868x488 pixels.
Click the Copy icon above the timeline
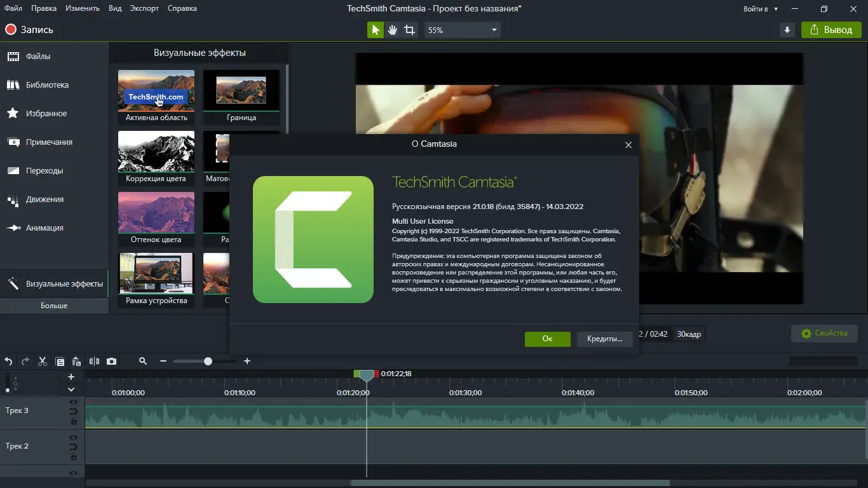60,361
